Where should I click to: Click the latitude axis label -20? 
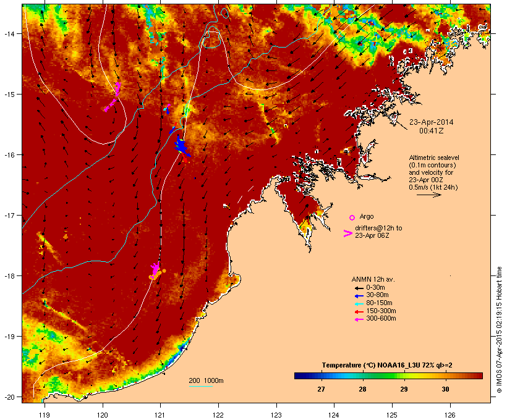9,397
